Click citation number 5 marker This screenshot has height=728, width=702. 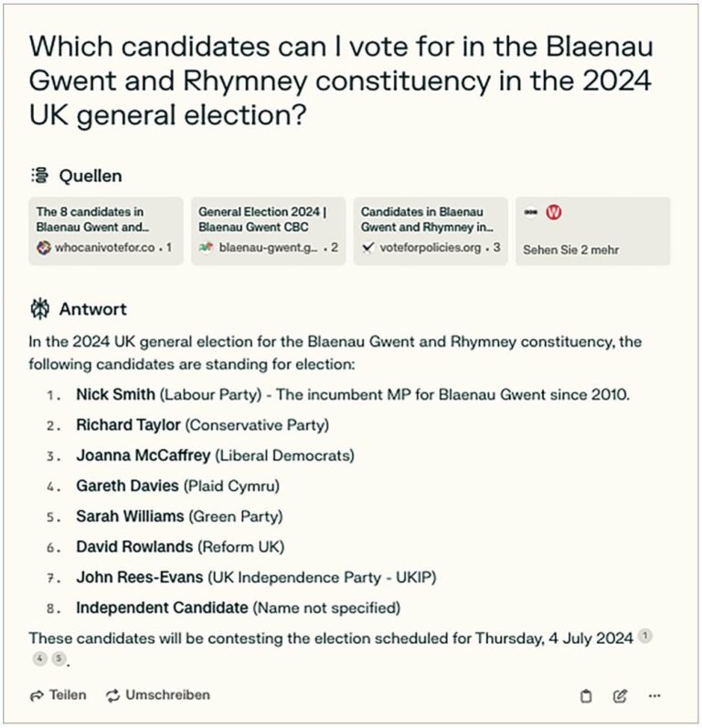click(58, 658)
